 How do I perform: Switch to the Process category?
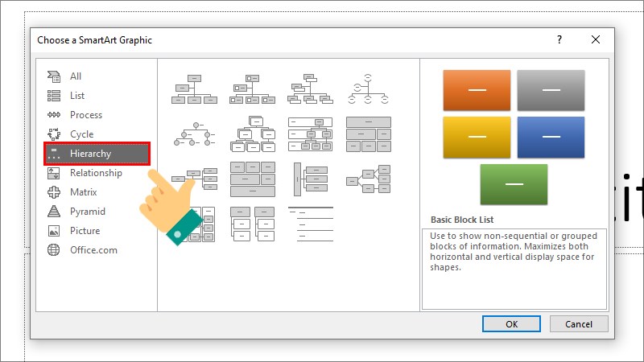tap(85, 115)
